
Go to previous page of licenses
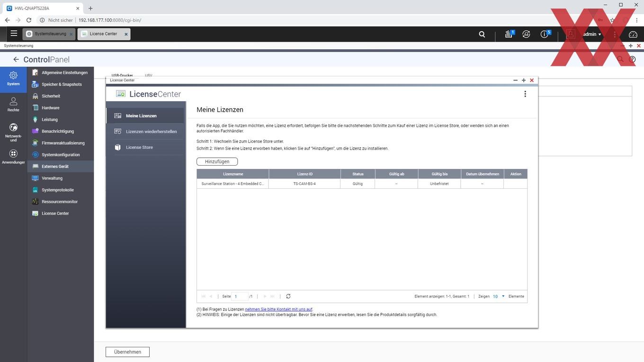click(211, 296)
